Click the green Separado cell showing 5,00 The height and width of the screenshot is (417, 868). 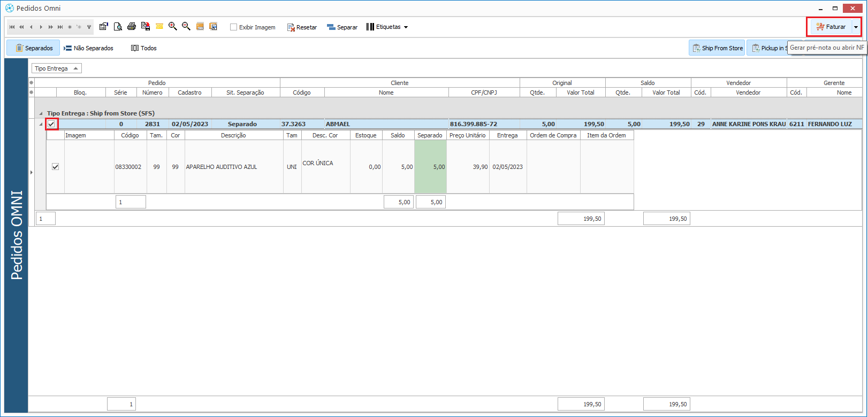point(430,167)
